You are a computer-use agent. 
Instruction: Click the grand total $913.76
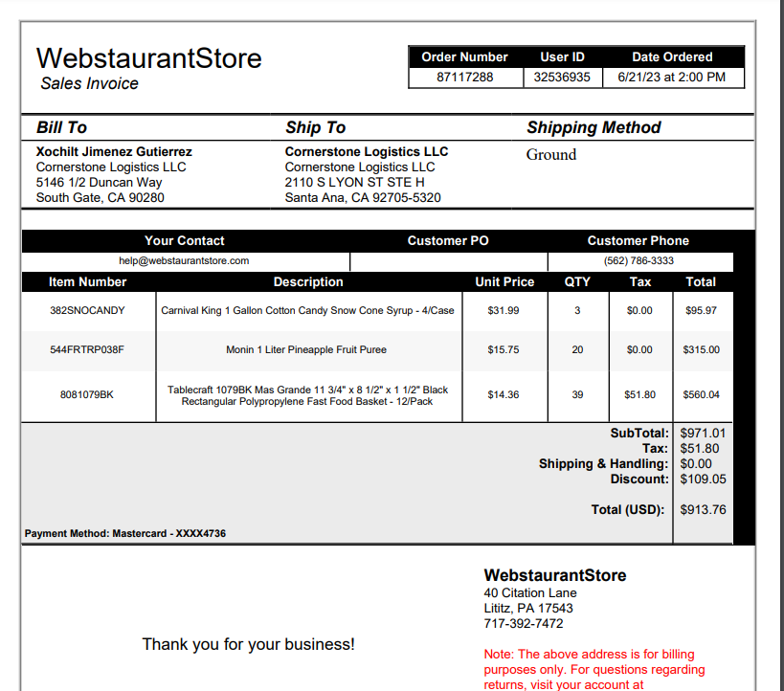(703, 509)
